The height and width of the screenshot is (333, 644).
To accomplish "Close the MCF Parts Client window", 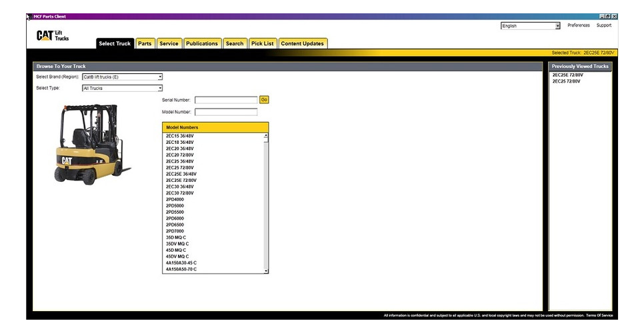I will click(x=614, y=17).
